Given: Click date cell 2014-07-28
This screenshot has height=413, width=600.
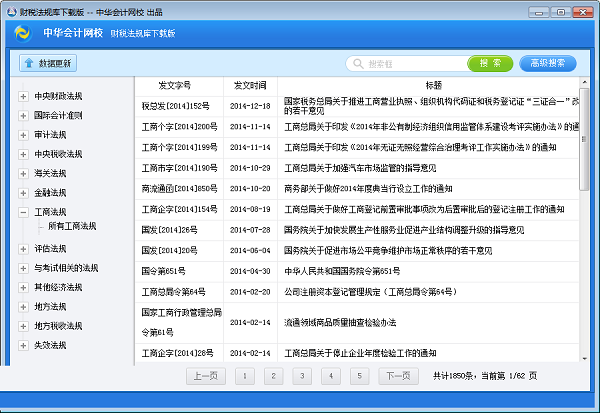Looking at the screenshot, I should 250,230.
